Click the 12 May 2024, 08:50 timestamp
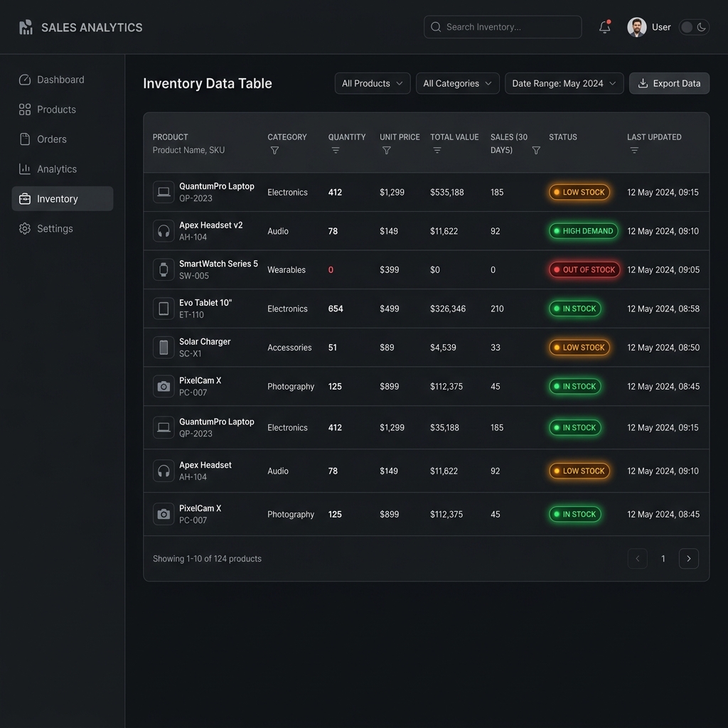 [x=663, y=347]
